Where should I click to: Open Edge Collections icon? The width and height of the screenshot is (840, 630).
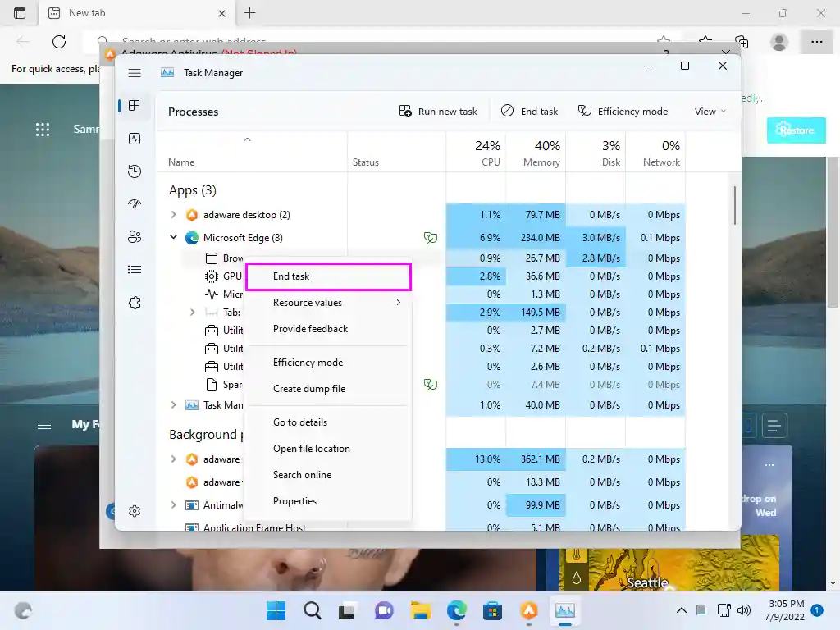[742, 42]
